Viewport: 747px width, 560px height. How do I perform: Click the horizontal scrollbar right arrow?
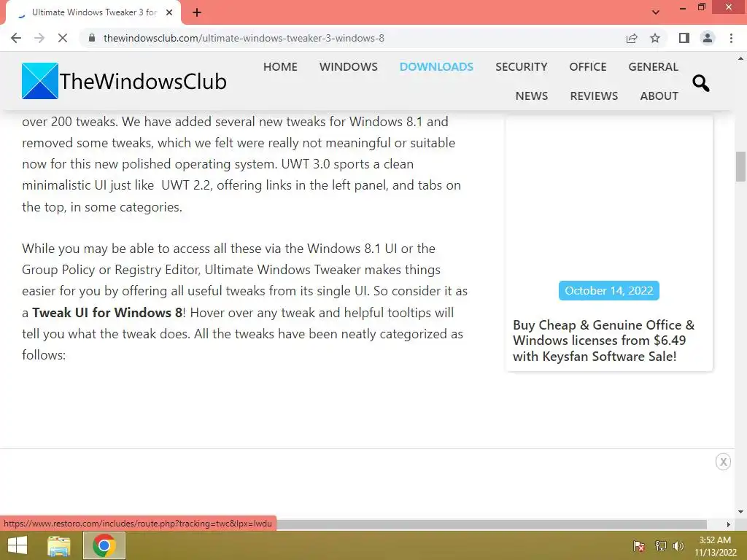pos(728,524)
